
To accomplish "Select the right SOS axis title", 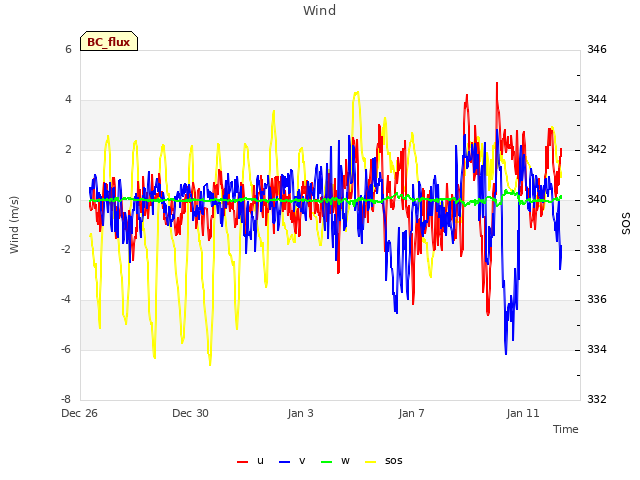I will coord(626,224).
